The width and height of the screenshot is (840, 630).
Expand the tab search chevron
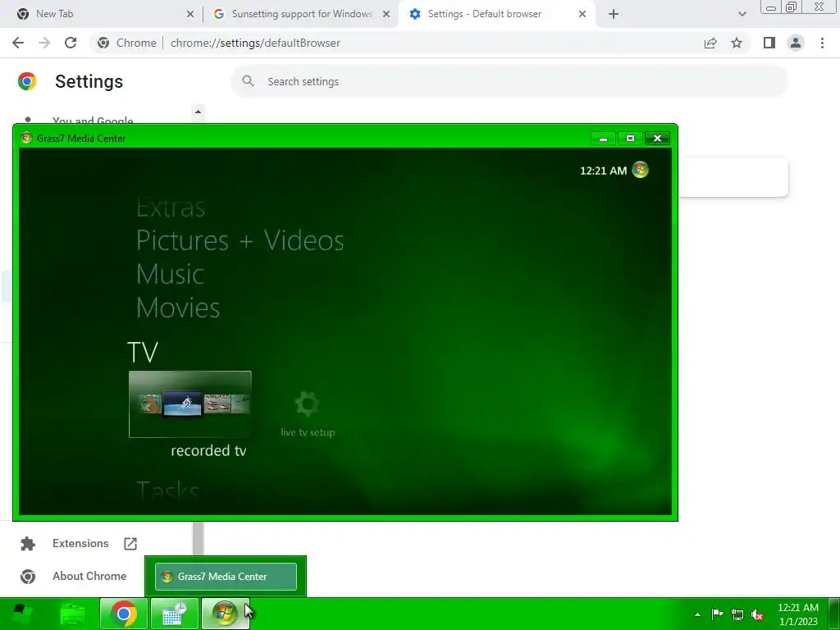pyautogui.click(x=742, y=14)
